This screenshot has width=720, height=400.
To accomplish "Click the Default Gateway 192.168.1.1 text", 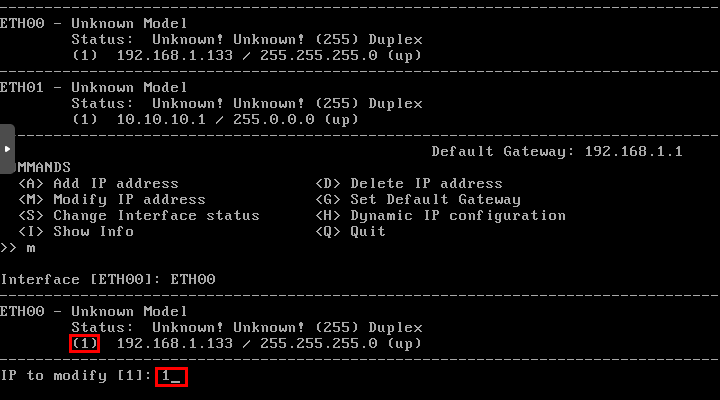I will (557, 152).
